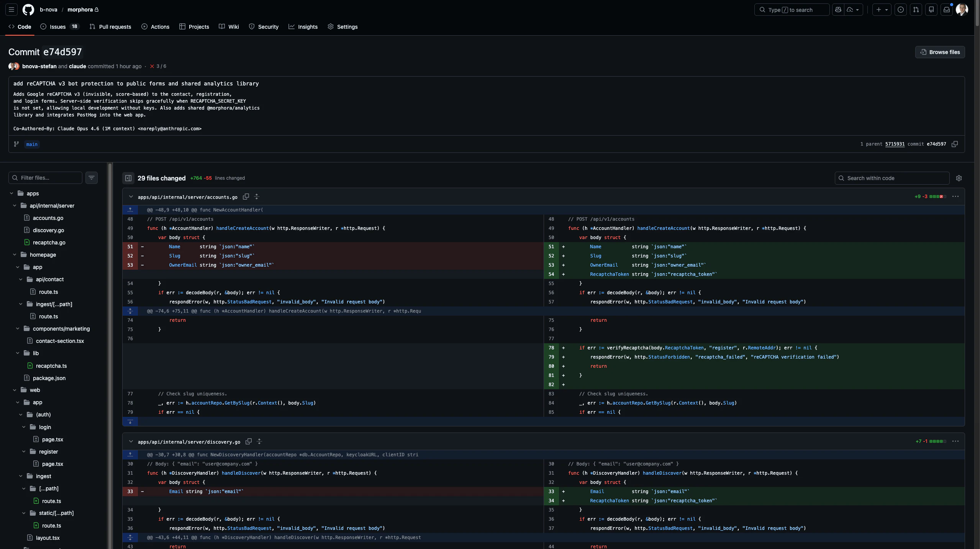This screenshot has height=549, width=980.
Task: Show the failed 3/6 checks status
Action: click(158, 66)
